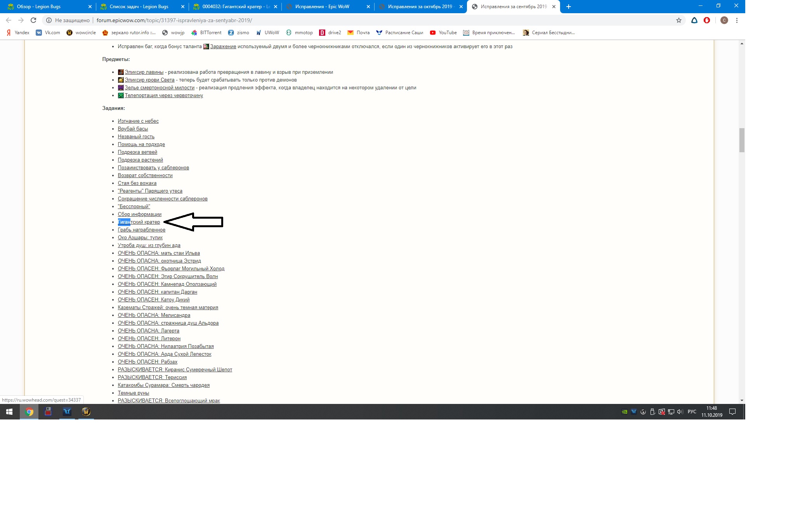812x522 pixels.
Task: Open the volume control tray icon
Action: (680, 412)
